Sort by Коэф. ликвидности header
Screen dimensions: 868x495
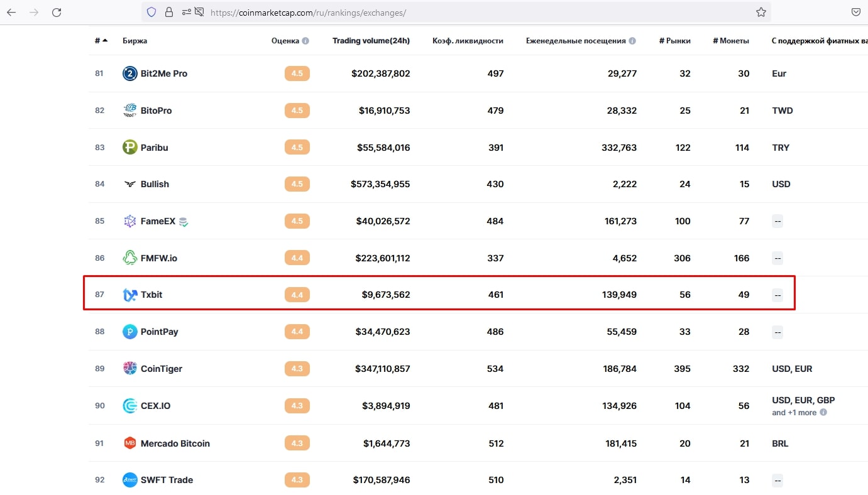click(x=468, y=41)
